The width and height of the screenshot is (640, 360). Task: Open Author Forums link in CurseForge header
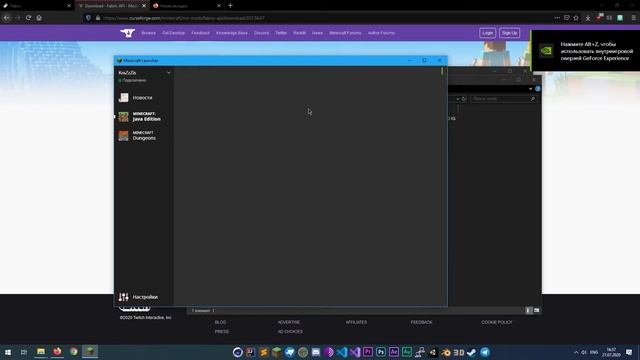pos(381,33)
